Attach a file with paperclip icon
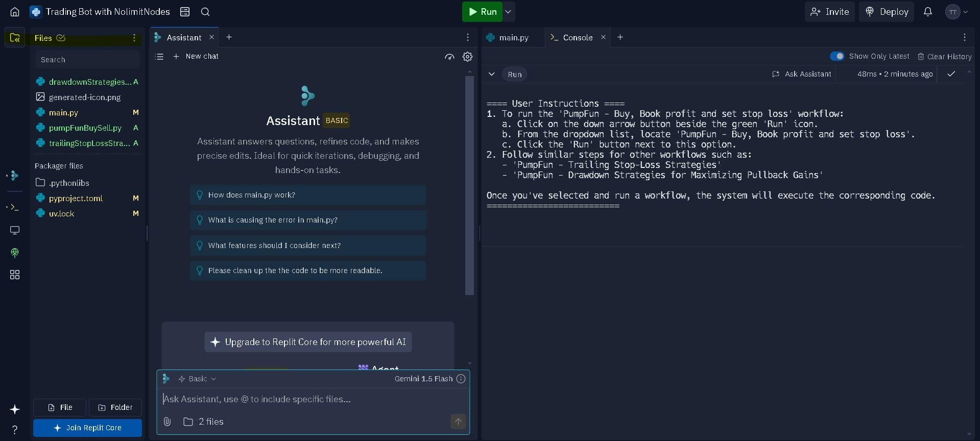The width and height of the screenshot is (980, 441). click(x=167, y=422)
